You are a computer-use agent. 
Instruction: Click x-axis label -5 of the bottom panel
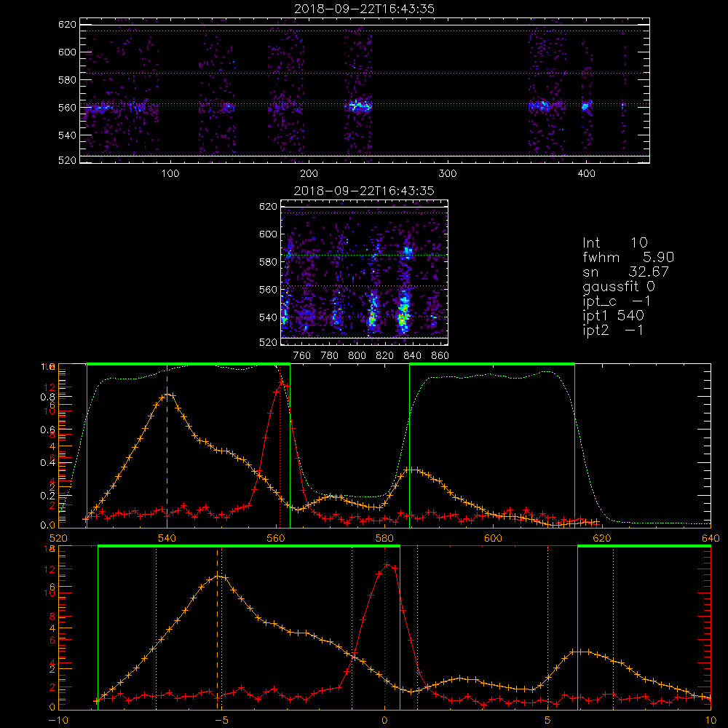pos(221,721)
